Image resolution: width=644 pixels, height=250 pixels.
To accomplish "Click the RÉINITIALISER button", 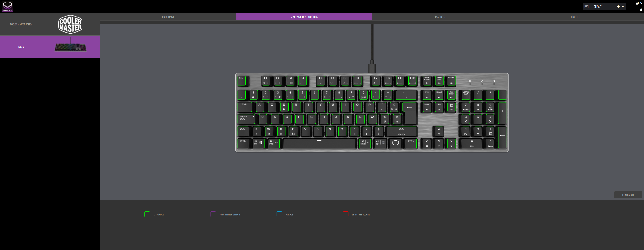I will tap(628, 195).
